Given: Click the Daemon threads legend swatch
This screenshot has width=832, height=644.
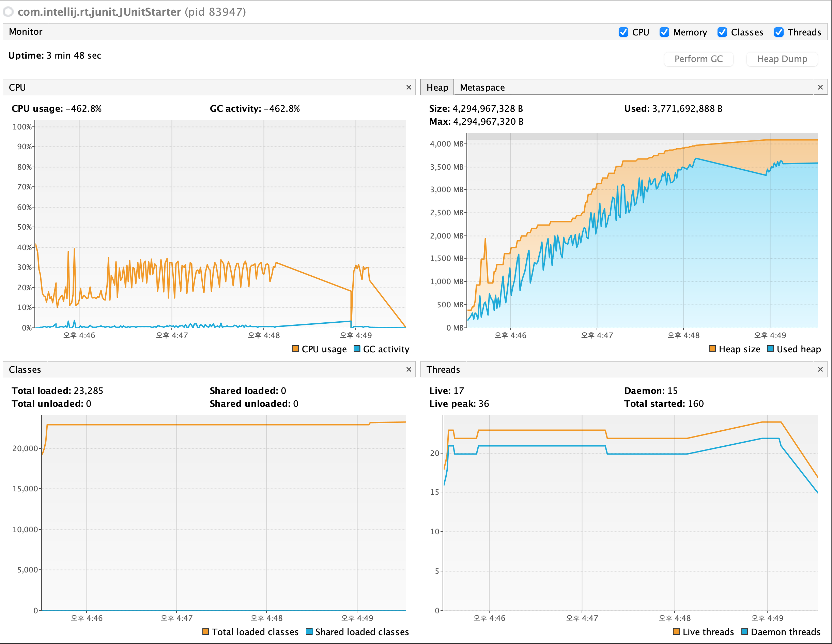Looking at the screenshot, I should click(744, 631).
